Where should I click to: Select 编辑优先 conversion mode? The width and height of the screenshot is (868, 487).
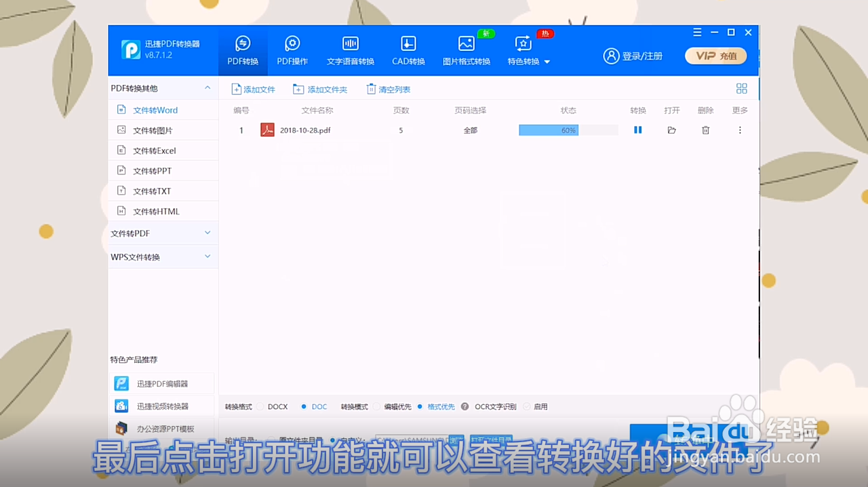pos(377,407)
